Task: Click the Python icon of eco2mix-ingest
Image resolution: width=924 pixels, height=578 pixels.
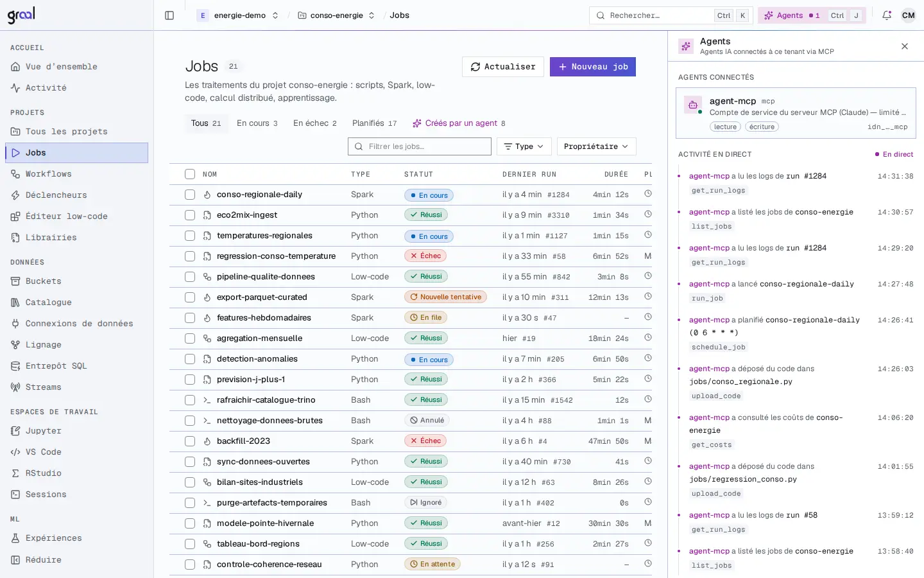Action: click(207, 215)
